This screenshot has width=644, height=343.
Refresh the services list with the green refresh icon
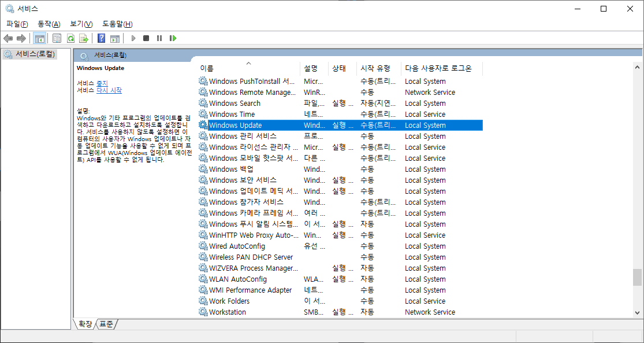[x=70, y=38]
